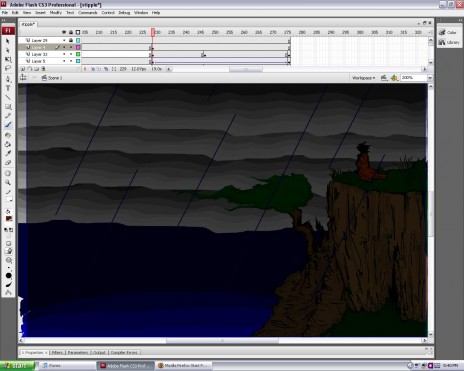
Task: Select the Hand tool
Action: (x=8, y=173)
